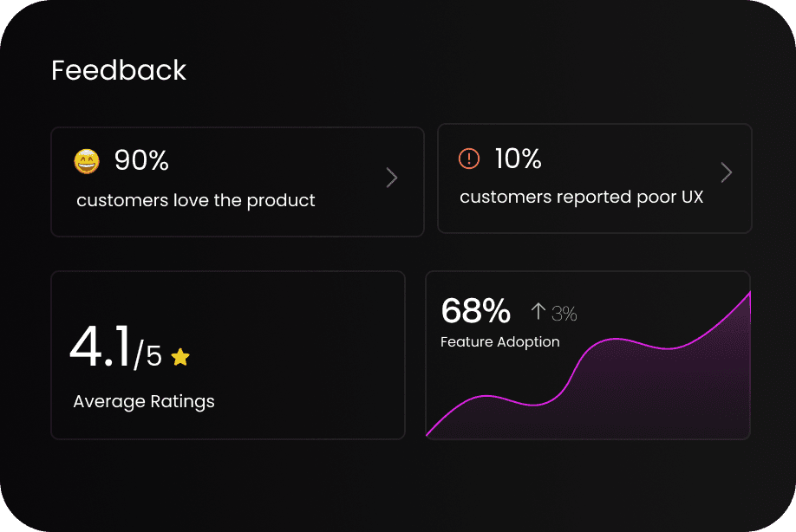Click the Average Ratings card

tap(228, 355)
